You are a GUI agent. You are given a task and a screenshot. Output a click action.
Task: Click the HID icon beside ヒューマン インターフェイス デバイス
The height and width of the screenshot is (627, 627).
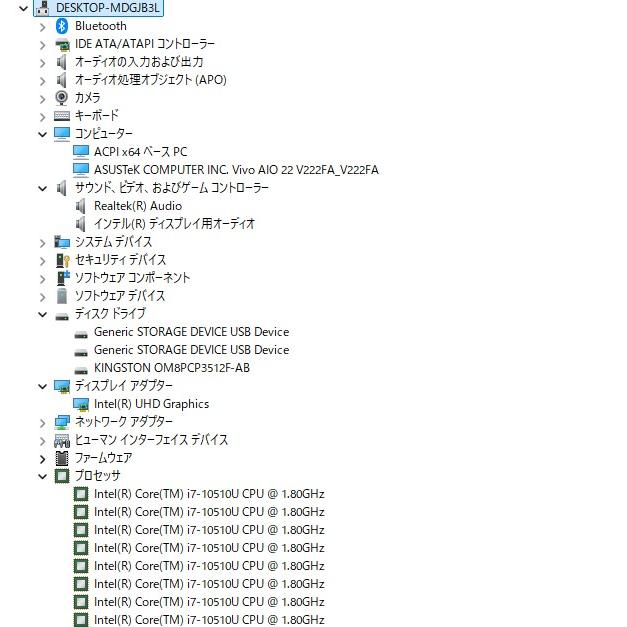(62, 441)
